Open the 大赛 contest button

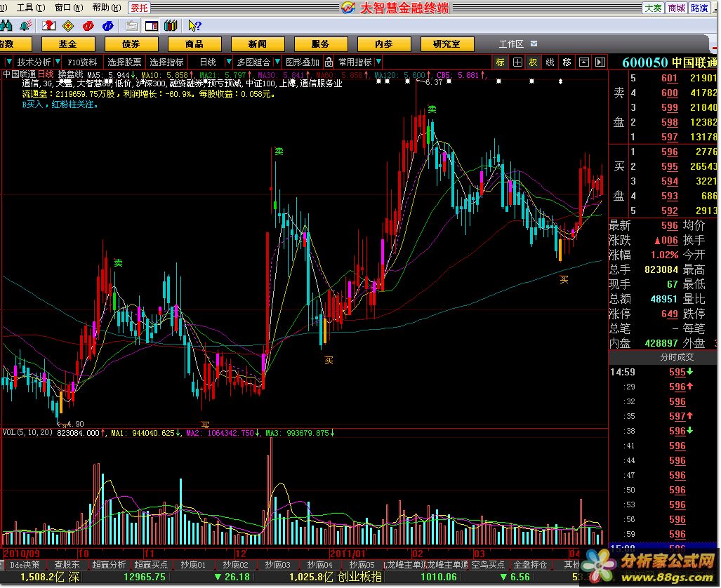pyautogui.click(x=653, y=8)
